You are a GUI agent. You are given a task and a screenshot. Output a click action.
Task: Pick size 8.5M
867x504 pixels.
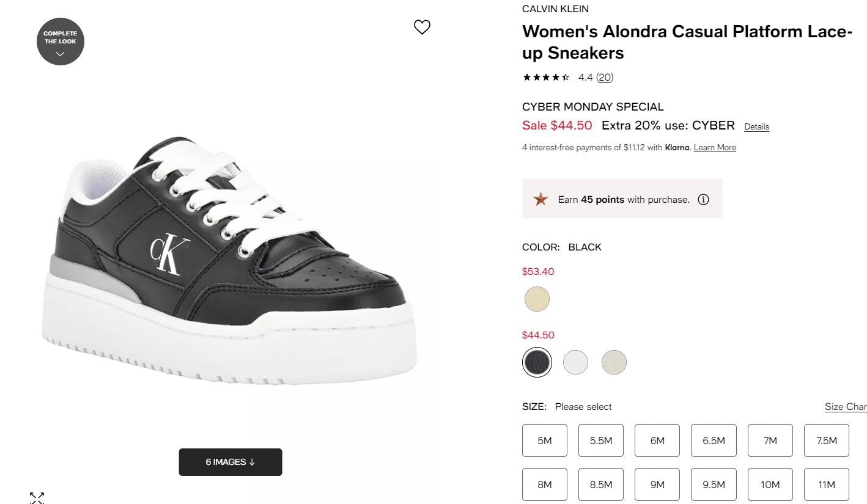point(601,484)
